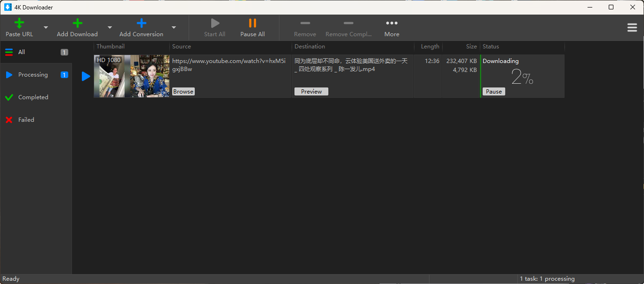644x284 pixels.
Task: Click the Browse button under the source URL
Action: tap(183, 92)
